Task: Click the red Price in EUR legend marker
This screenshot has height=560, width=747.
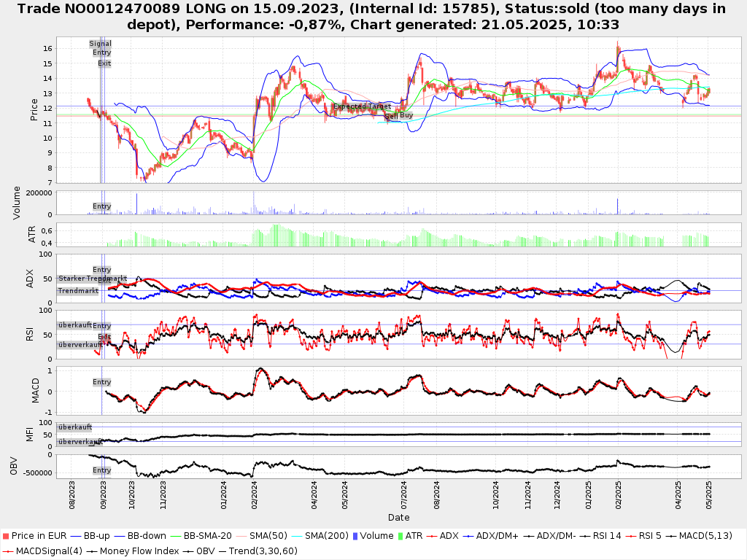Action: coord(7,536)
